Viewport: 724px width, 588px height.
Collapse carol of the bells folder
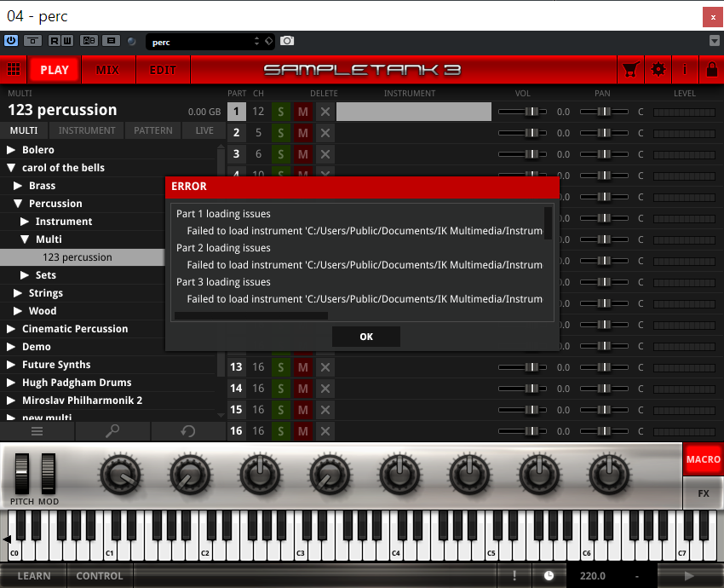coord(11,168)
